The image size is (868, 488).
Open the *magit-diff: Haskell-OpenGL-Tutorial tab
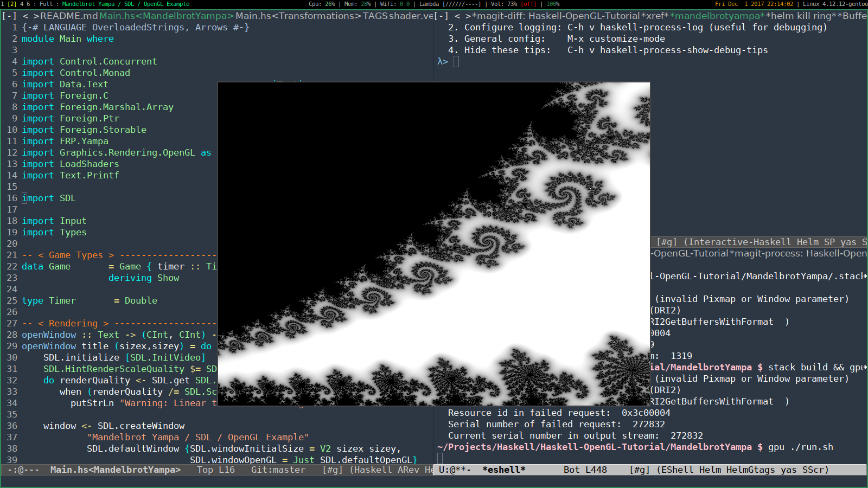click(x=556, y=16)
